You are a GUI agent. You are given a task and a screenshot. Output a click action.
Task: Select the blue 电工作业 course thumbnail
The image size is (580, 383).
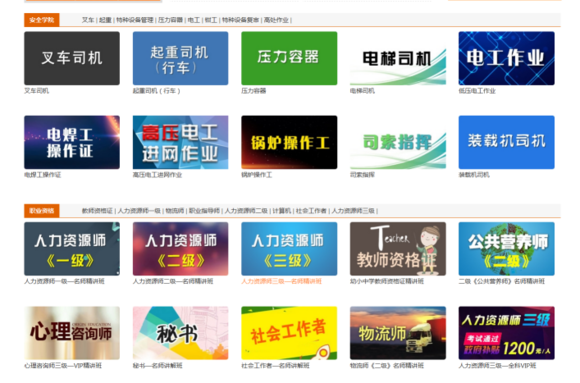click(x=506, y=58)
